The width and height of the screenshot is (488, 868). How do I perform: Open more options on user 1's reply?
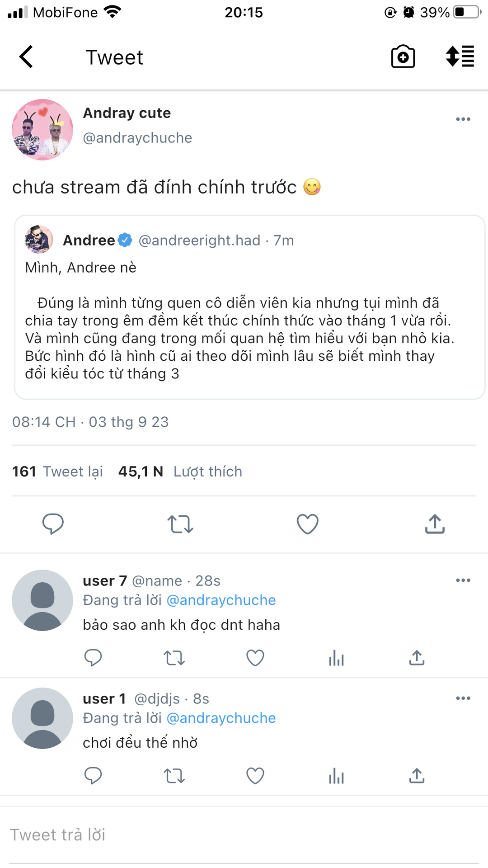pos(463,698)
